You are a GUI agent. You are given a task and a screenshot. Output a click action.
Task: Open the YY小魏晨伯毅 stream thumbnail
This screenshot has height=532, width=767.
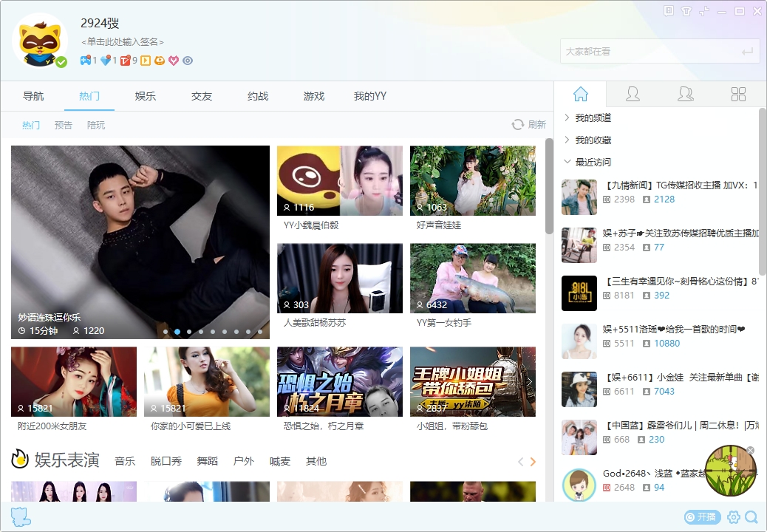[x=339, y=180]
